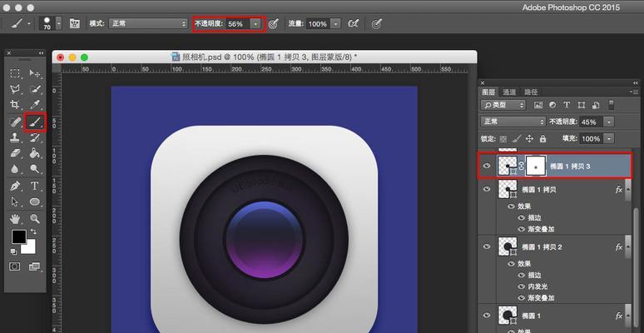Switch the layer filtering on/off toggle
This screenshot has width=644, height=333.
point(612,105)
